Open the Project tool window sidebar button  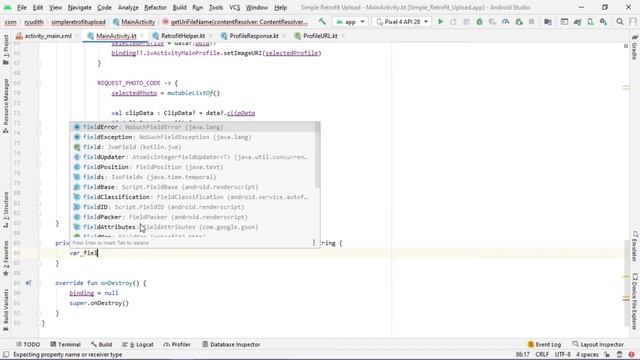tap(6, 49)
